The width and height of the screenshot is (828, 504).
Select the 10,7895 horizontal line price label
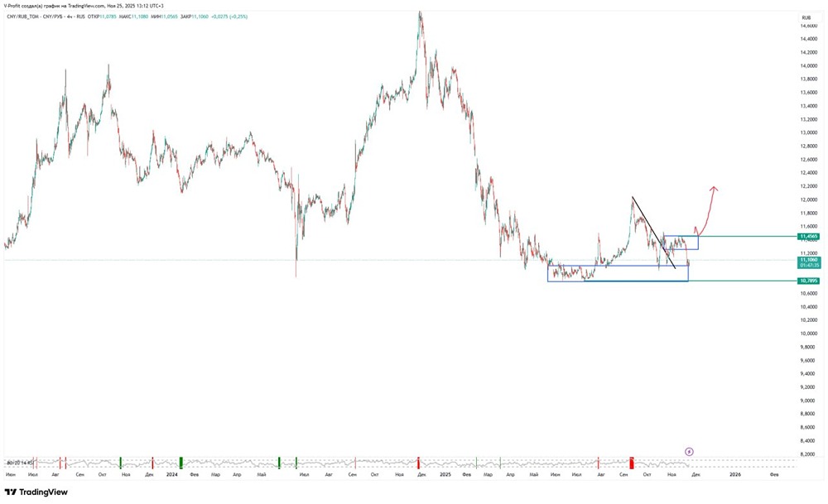(x=808, y=281)
